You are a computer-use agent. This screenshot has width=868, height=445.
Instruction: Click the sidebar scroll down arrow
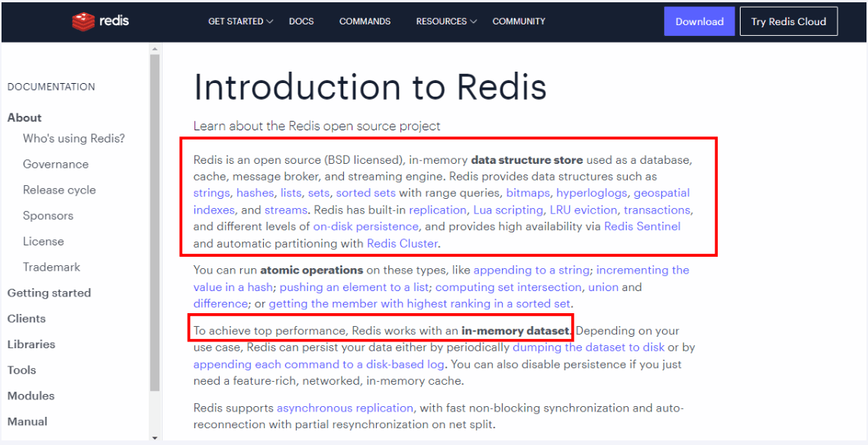tap(155, 437)
